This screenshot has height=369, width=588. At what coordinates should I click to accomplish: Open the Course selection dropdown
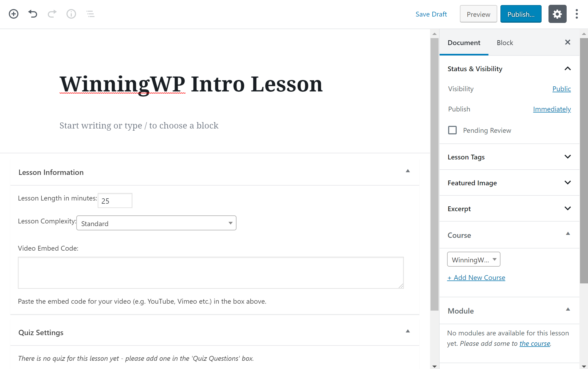pyautogui.click(x=474, y=259)
